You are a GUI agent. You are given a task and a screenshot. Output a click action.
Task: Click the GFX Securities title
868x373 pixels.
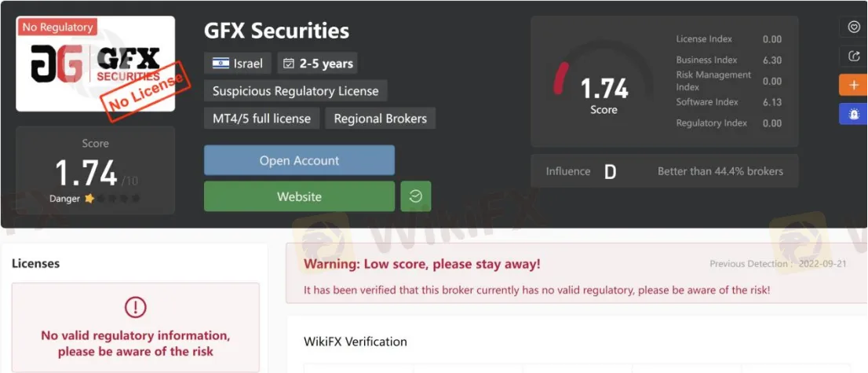277,31
